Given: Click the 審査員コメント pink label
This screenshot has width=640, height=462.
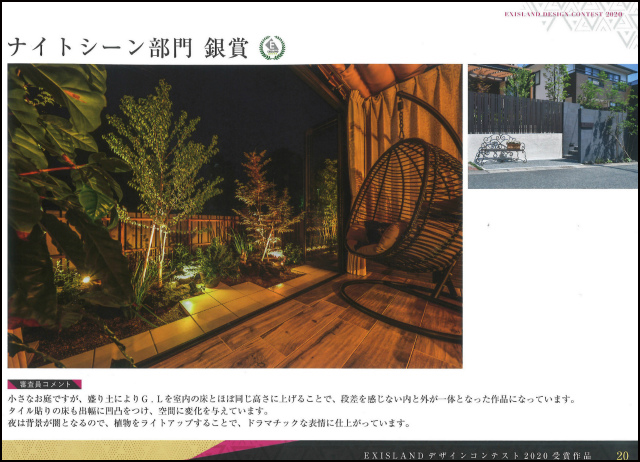Looking at the screenshot, I should [x=44, y=384].
